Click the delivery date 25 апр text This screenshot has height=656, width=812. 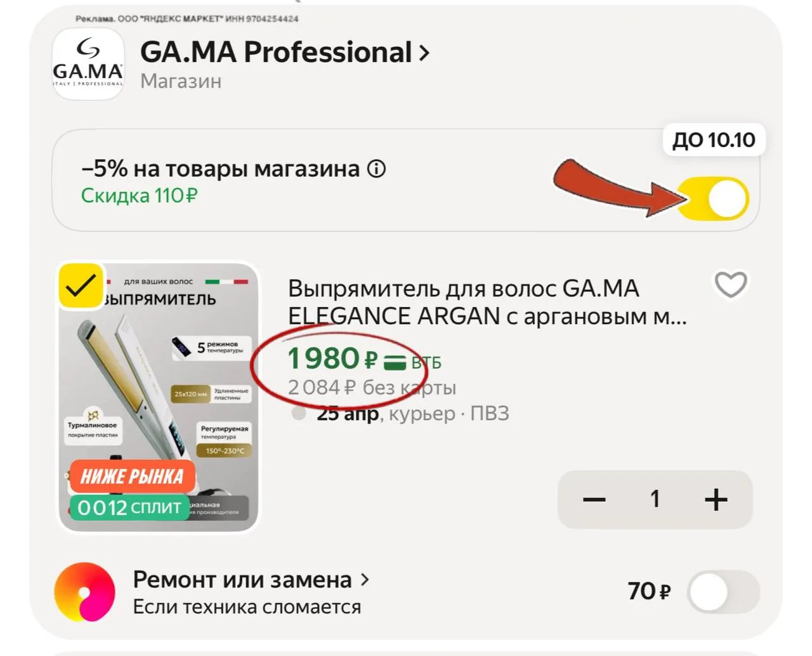[348, 414]
